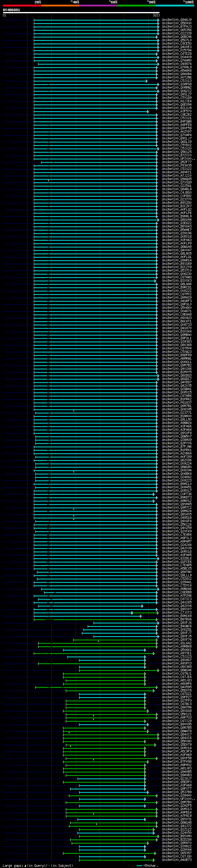Open hit UniRef100_Q5DVU0
The width and height of the screenshot is (197, 868).
point(176,23)
